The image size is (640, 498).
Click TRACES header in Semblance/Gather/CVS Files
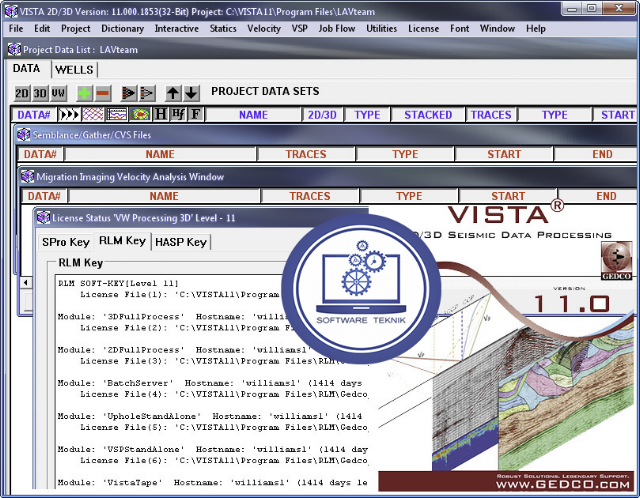click(x=306, y=154)
